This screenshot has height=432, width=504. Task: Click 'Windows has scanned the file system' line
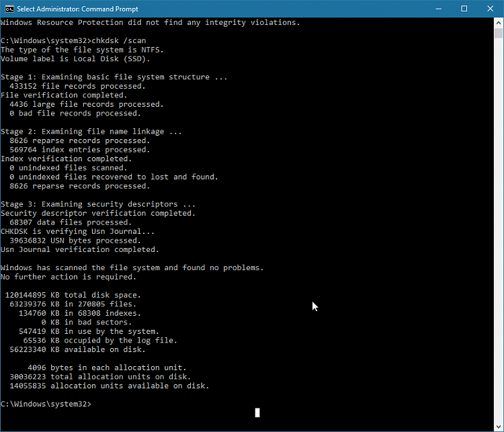132,268
